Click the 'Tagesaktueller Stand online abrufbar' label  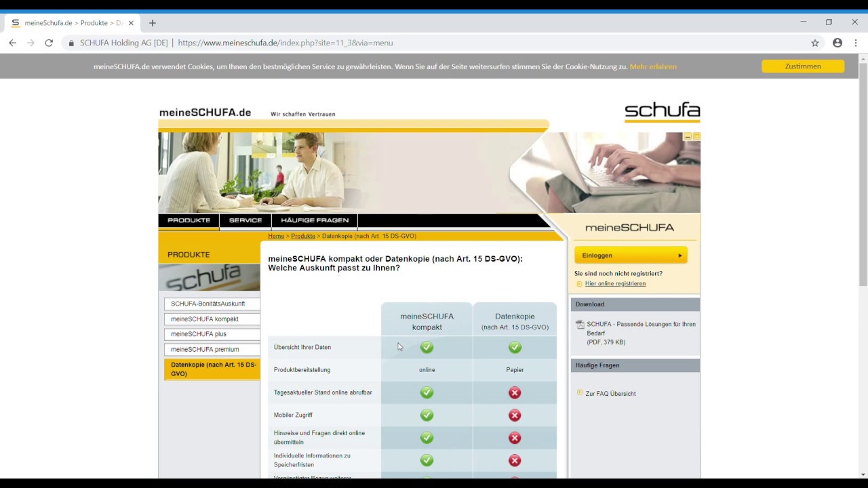pyautogui.click(x=323, y=392)
